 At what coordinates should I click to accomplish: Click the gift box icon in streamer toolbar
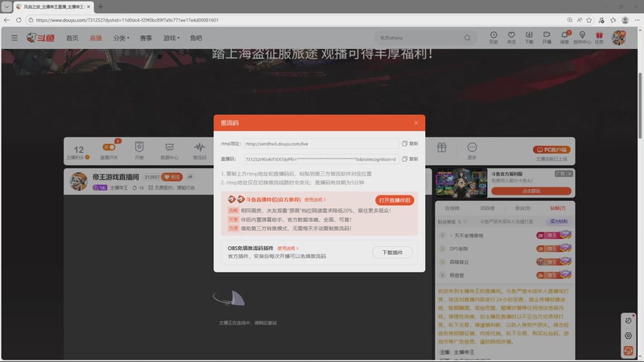tap(441, 147)
